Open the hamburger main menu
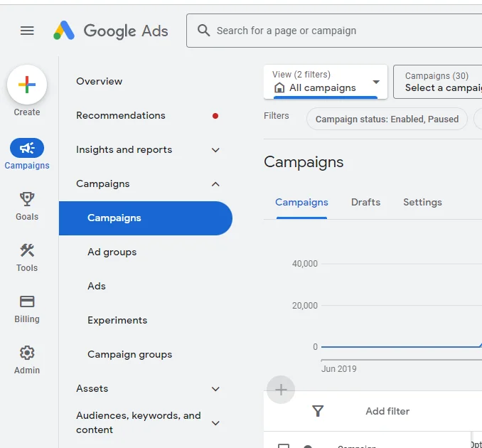Screen dimensions: 482x448 (27, 31)
